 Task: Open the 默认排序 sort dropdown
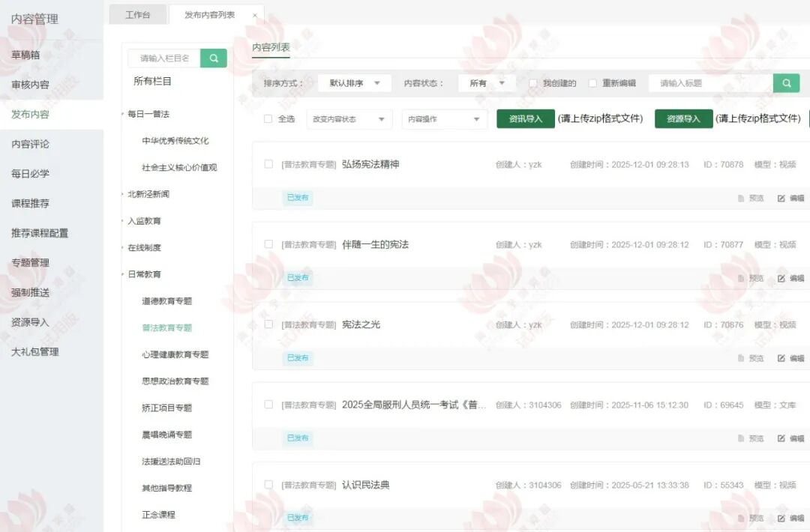(355, 83)
